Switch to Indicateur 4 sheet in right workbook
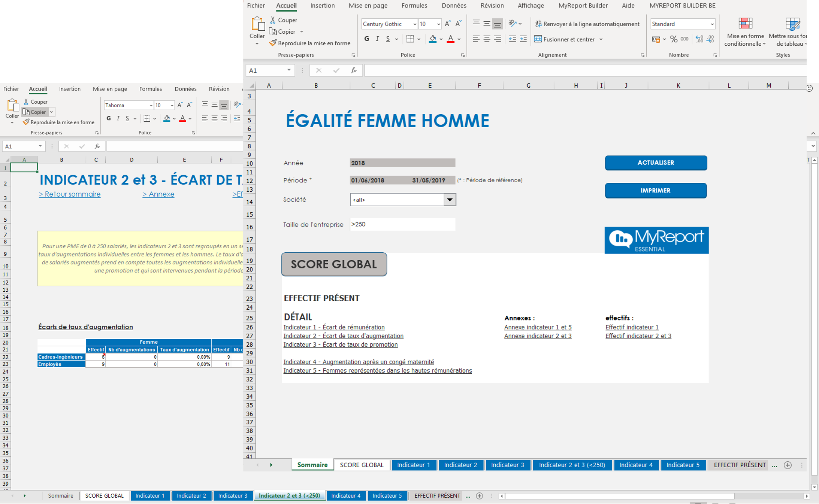Viewport: 819px width, 504px height. 636,465
